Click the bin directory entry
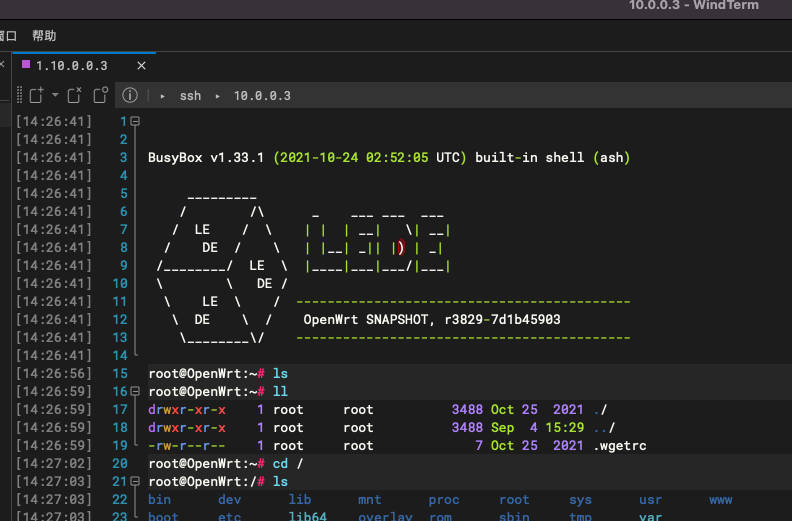792x521 pixels. coord(160,500)
